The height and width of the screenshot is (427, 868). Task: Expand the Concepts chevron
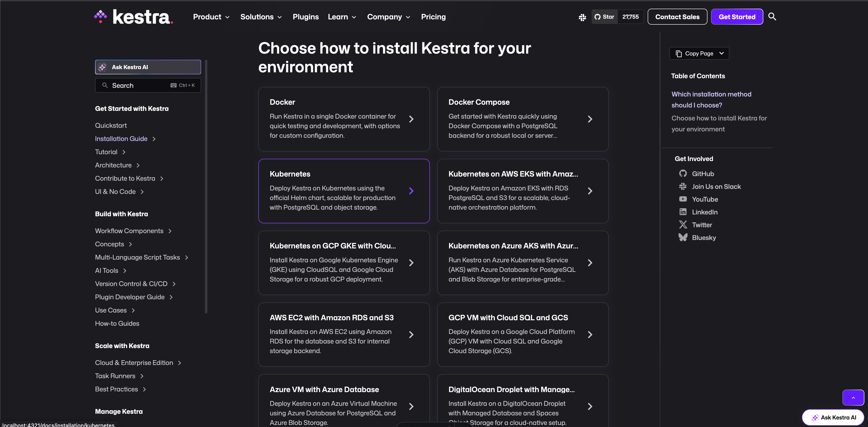(130, 244)
